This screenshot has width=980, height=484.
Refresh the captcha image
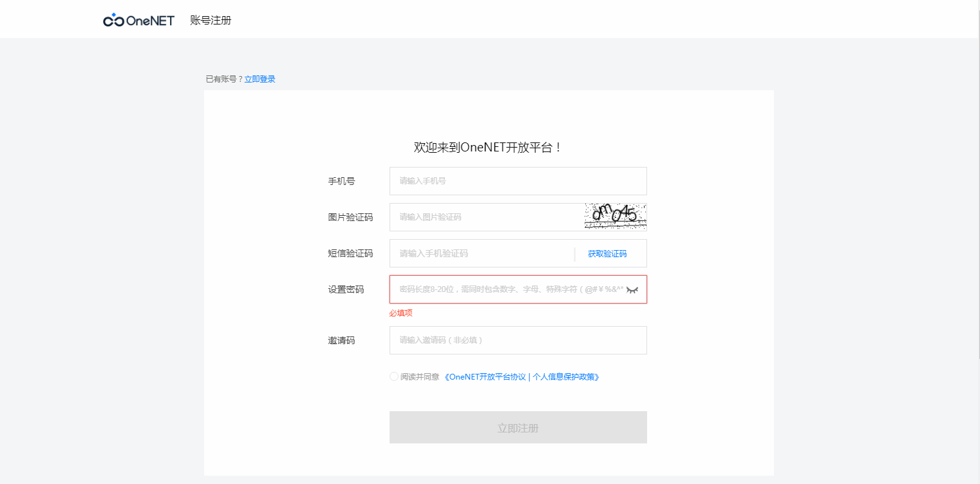pyautogui.click(x=615, y=217)
